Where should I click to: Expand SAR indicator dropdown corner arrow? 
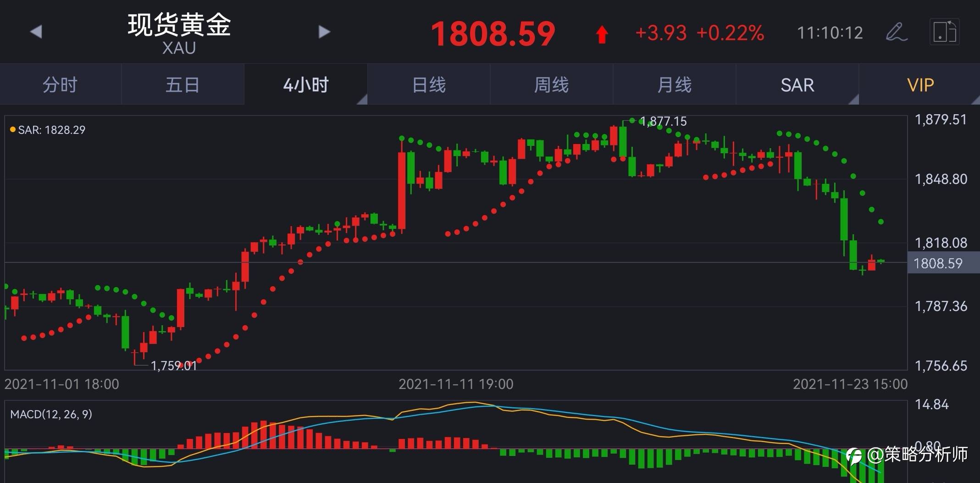coord(854,100)
